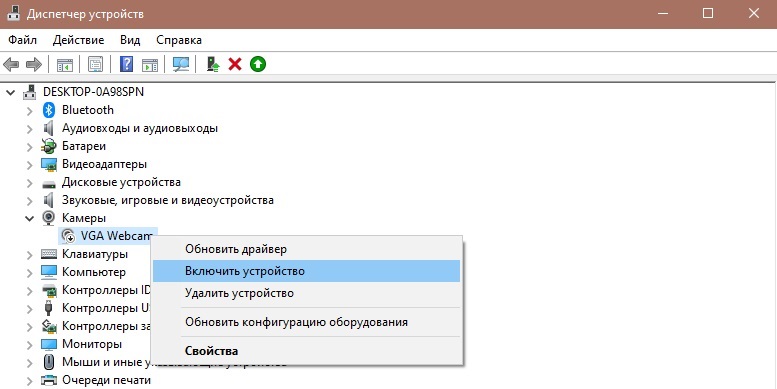Open Свойства from the context menu
Image resolution: width=777 pixels, height=389 pixels.
pyautogui.click(x=306, y=351)
